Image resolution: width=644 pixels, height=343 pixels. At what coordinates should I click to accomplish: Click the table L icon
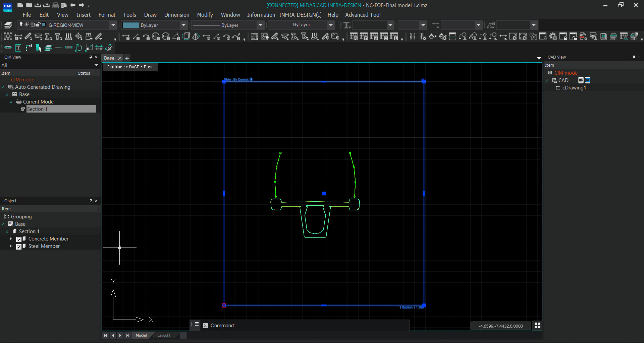pos(394,37)
